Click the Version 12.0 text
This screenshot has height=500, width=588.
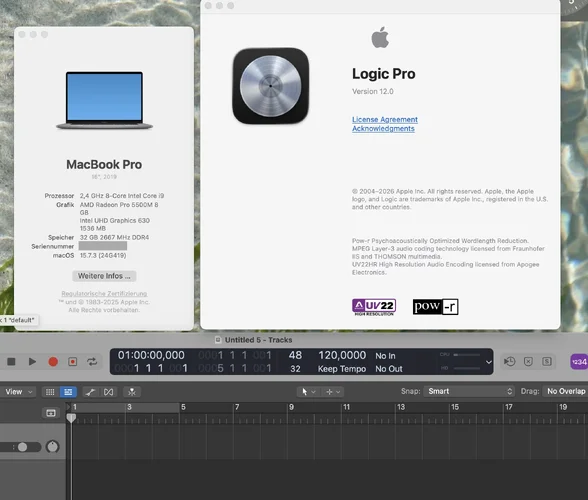point(373,92)
